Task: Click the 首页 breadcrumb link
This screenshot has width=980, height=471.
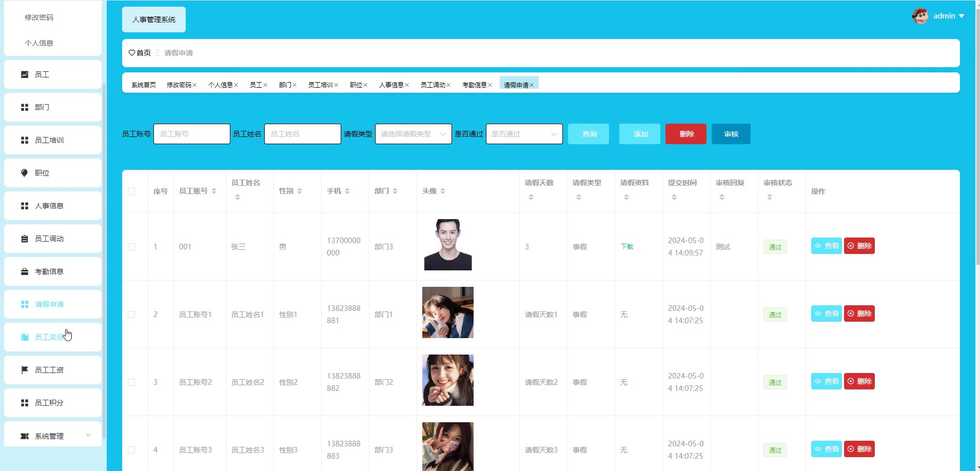Action: 144,53
